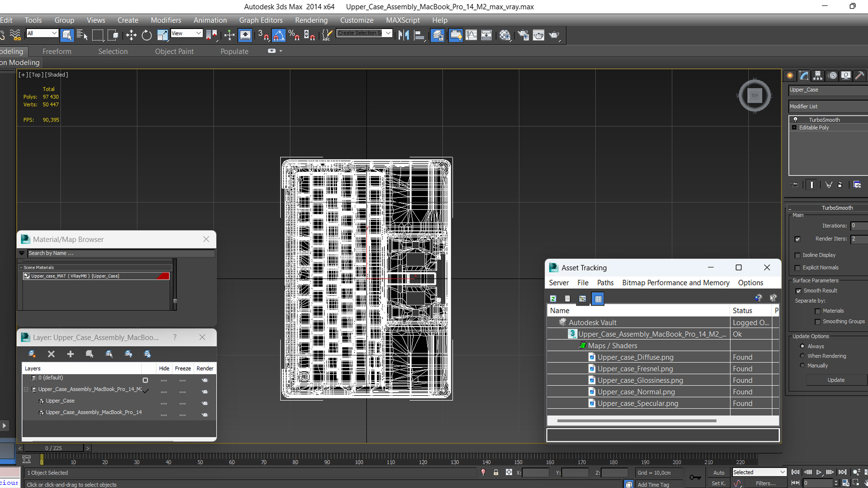The width and height of the screenshot is (868, 488).
Task: Switch to Freeform ribbon tab
Action: point(57,52)
